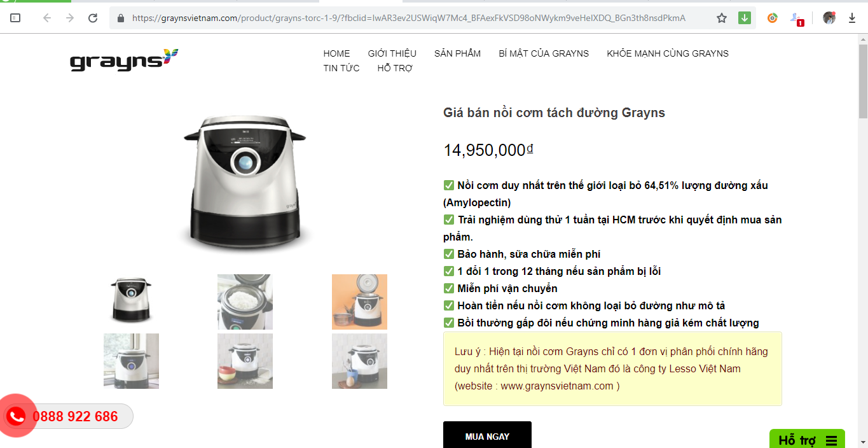Viewport: 868px width, 448px height.
Task: Open the browser downloads arrow icon
Action: pos(852,18)
